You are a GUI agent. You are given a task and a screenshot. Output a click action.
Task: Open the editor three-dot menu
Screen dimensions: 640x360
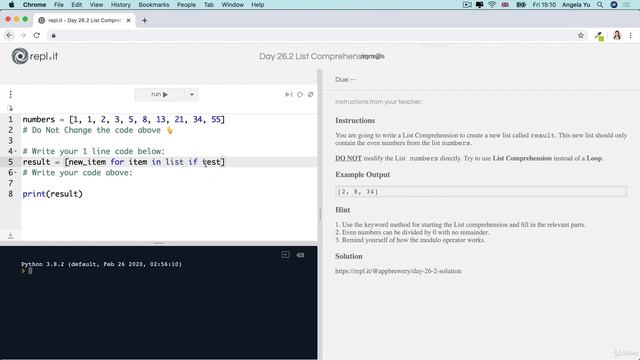click(x=11, y=95)
